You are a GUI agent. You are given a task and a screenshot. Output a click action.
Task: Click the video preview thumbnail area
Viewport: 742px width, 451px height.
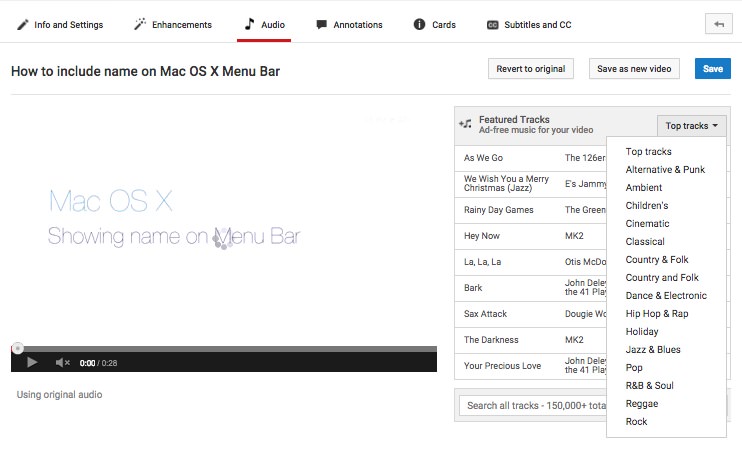(x=224, y=226)
